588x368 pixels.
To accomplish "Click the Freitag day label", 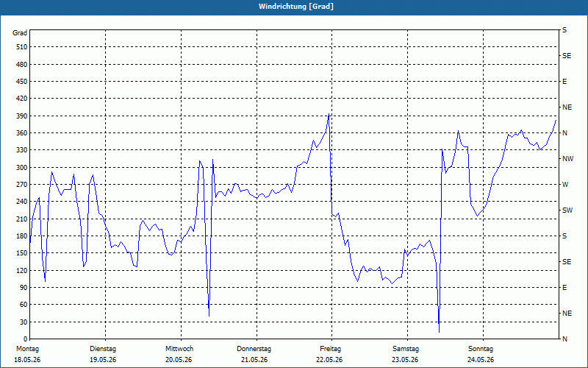I will 330,349.
